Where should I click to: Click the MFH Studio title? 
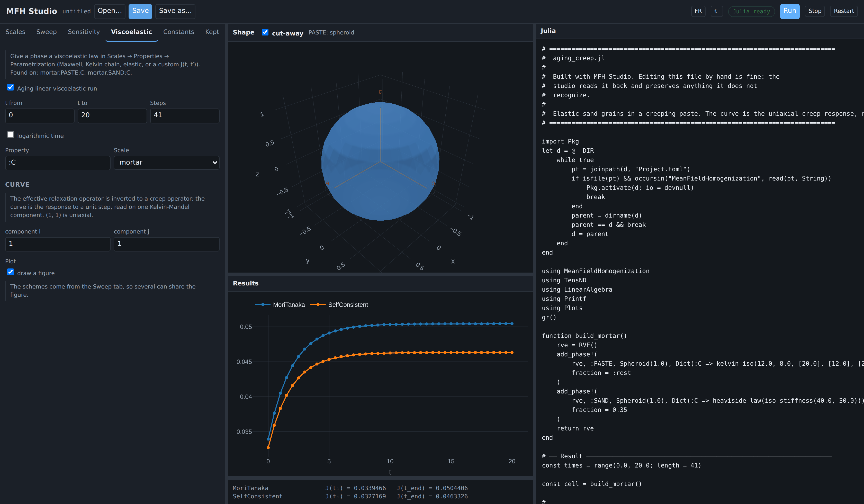pos(32,11)
